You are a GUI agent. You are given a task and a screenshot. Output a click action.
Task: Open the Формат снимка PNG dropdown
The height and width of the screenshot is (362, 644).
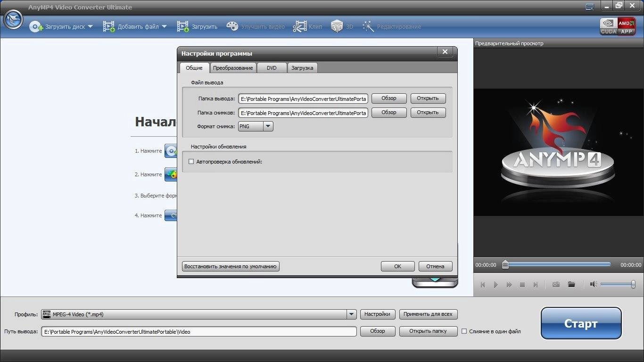pyautogui.click(x=256, y=126)
